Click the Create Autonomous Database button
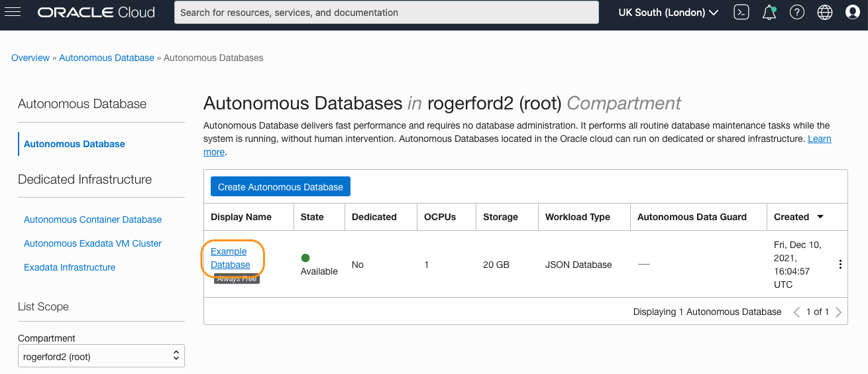 (280, 187)
